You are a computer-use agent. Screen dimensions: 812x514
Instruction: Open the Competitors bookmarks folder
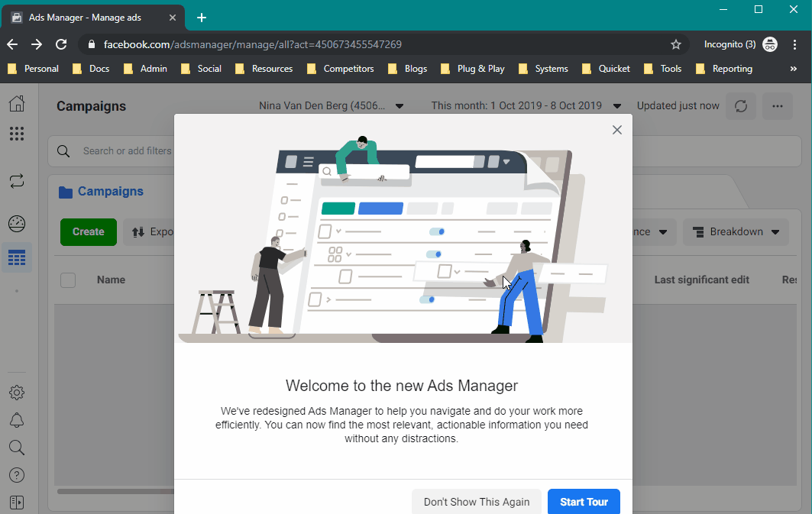[x=340, y=69]
